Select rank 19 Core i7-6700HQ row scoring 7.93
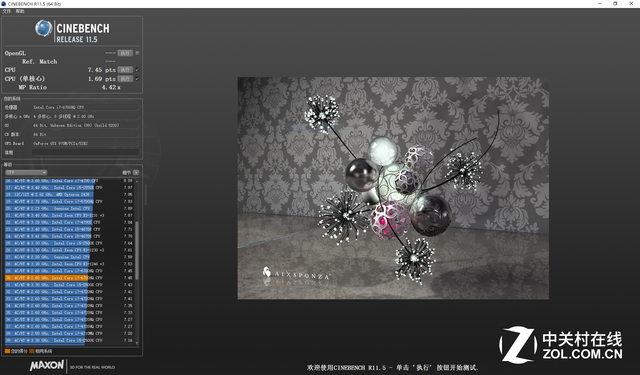 (69, 202)
